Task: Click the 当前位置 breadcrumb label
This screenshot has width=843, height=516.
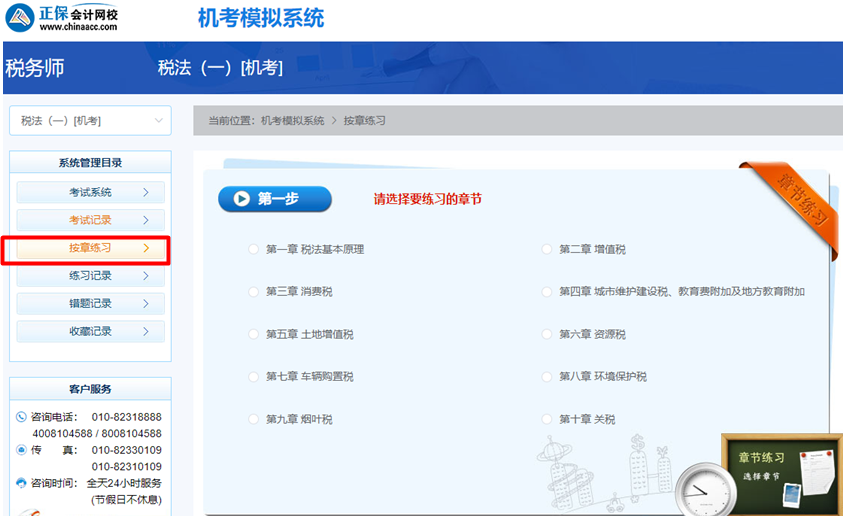Action: [232, 120]
